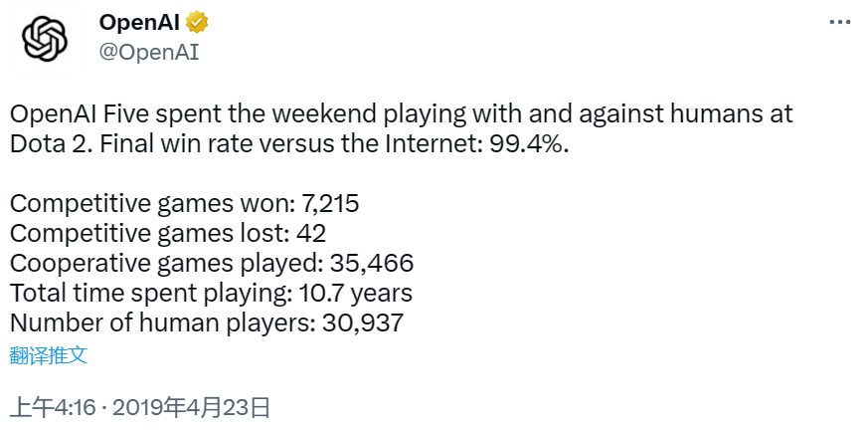Click the 'Number of human players' line

[x=206, y=323]
